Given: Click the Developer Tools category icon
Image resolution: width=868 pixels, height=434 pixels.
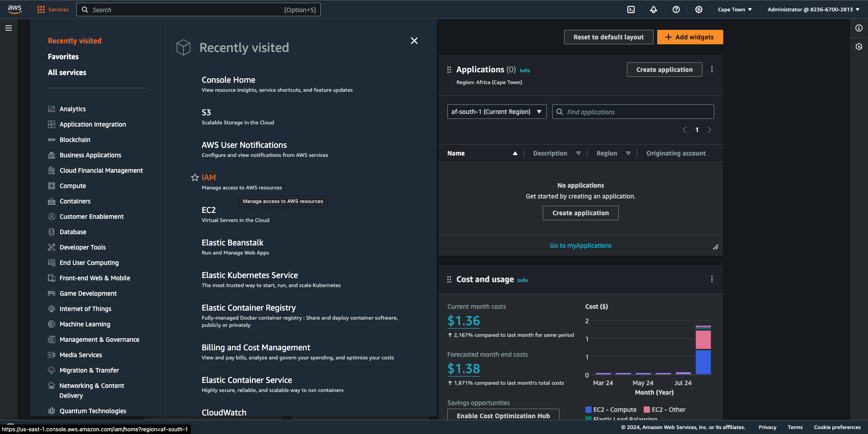Looking at the screenshot, I should pos(52,247).
